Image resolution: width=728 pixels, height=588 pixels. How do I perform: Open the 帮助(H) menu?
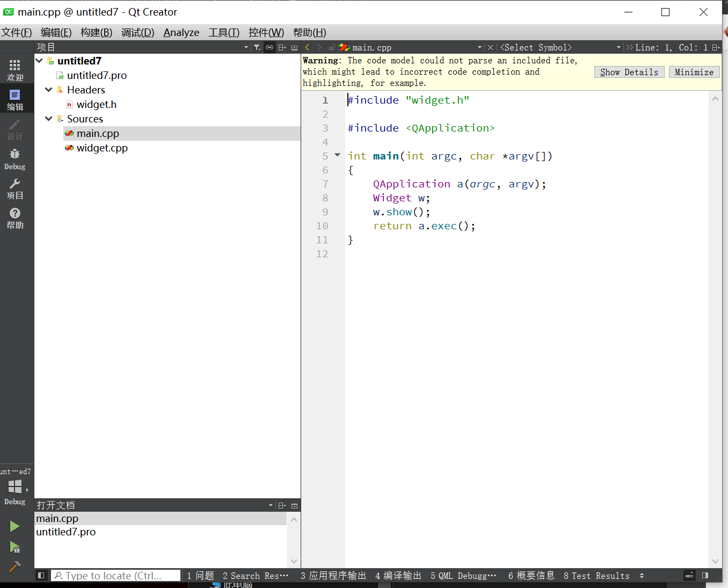point(309,32)
